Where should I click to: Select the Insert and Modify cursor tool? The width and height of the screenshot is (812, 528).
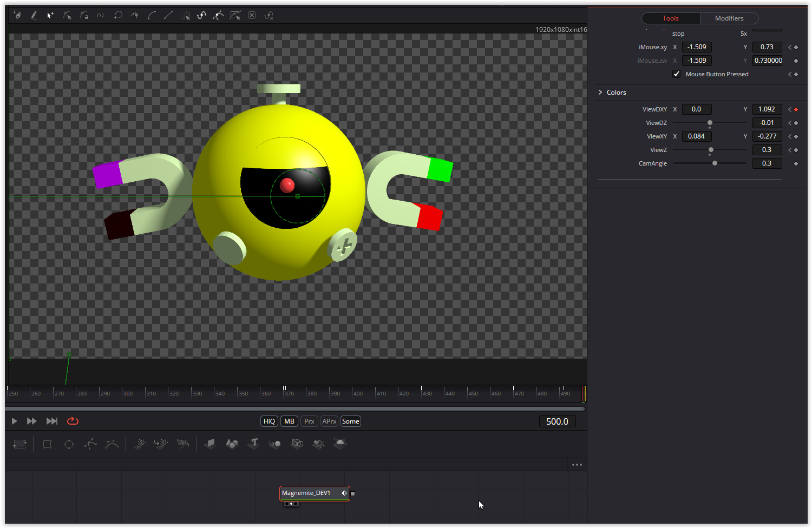click(x=50, y=16)
